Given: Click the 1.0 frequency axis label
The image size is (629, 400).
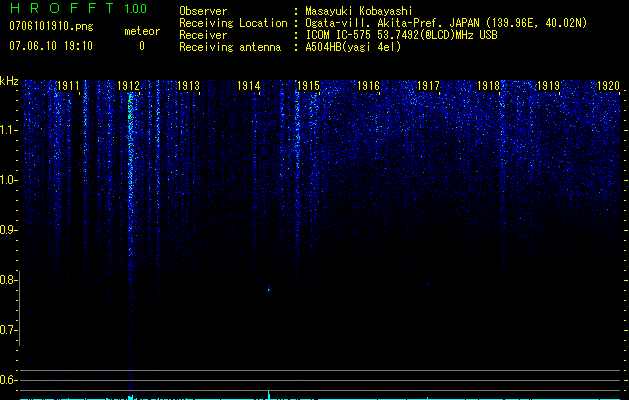Looking at the screenshot, I should tap(8, 180).
